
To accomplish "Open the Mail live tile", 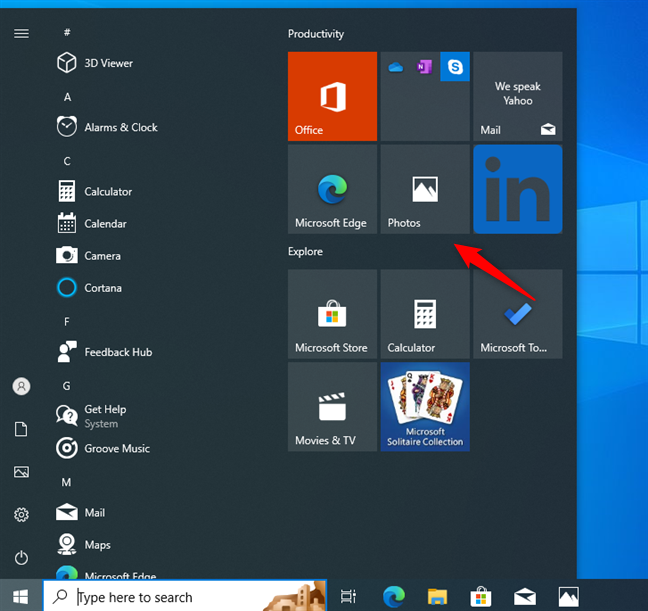I will coord(518,96).
